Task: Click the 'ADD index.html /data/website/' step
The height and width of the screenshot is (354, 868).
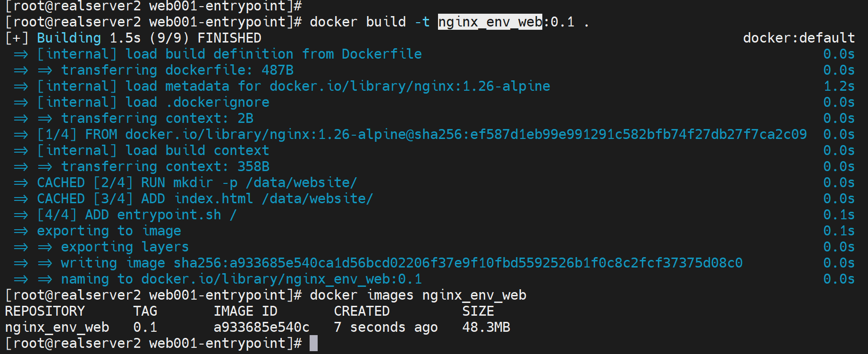Action: pyautogui.click(x=257, y=199)
